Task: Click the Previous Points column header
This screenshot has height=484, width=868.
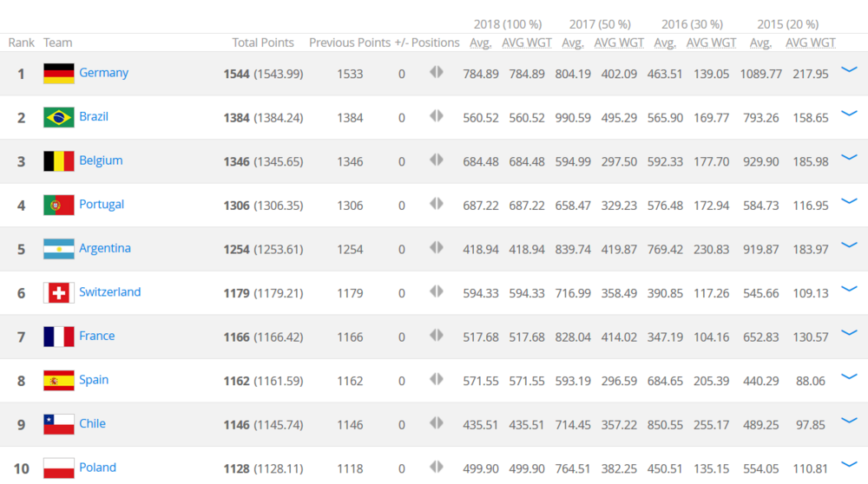Action: click(x=350, y=43)
